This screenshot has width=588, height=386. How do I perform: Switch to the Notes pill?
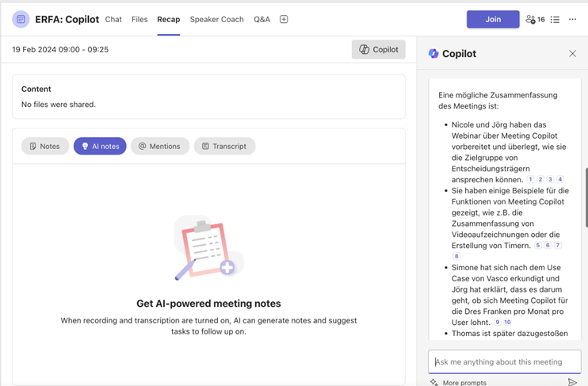click(45, 147)
